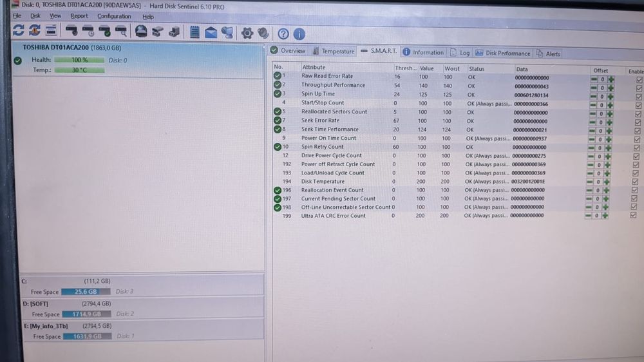
Task: Toggle Enable checkbox for Reallocation Event Count
Action: point(634,190)
